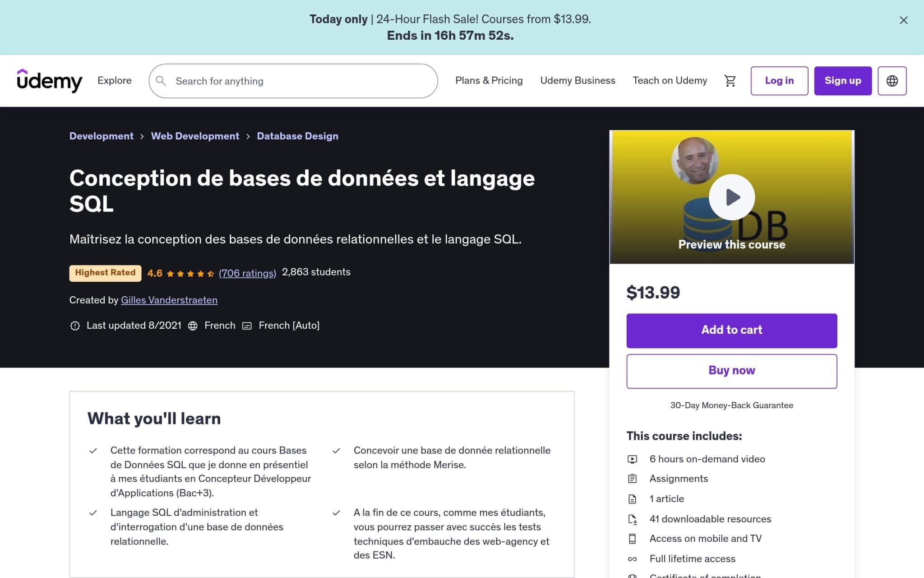Go to Database Design breadcrumb

click(x=297, y=136)
